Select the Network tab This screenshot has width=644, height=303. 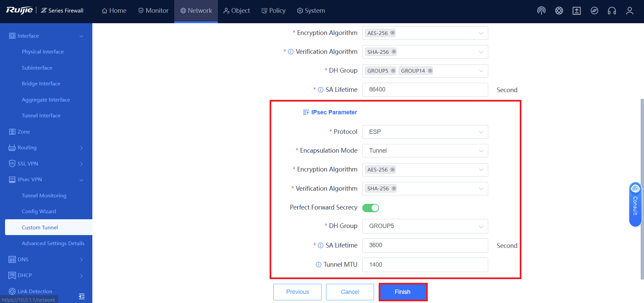tap(196, 11)
